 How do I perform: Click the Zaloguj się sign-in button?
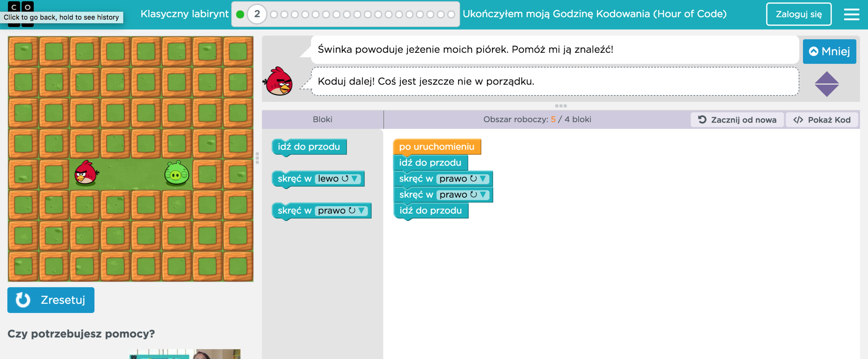tap(799, 14)
